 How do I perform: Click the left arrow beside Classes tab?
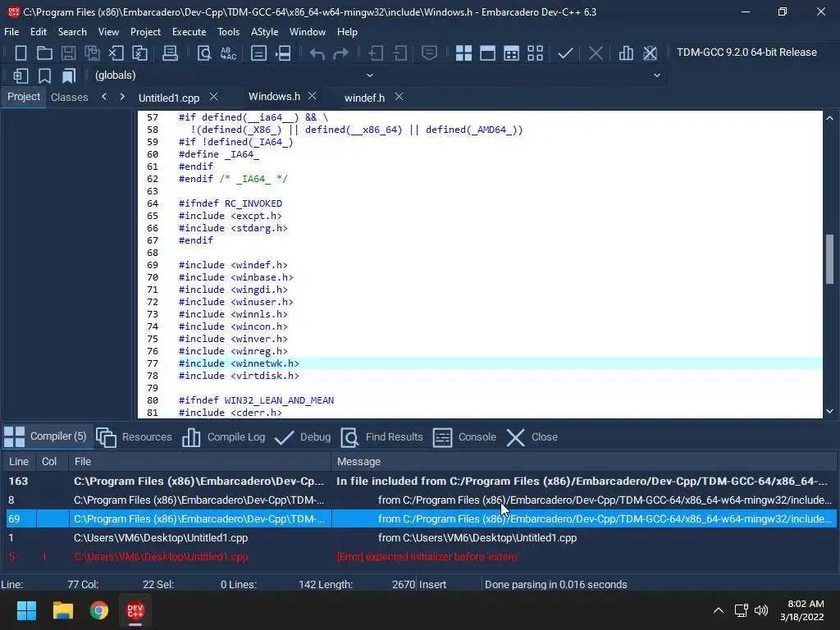tap(104, 97)
